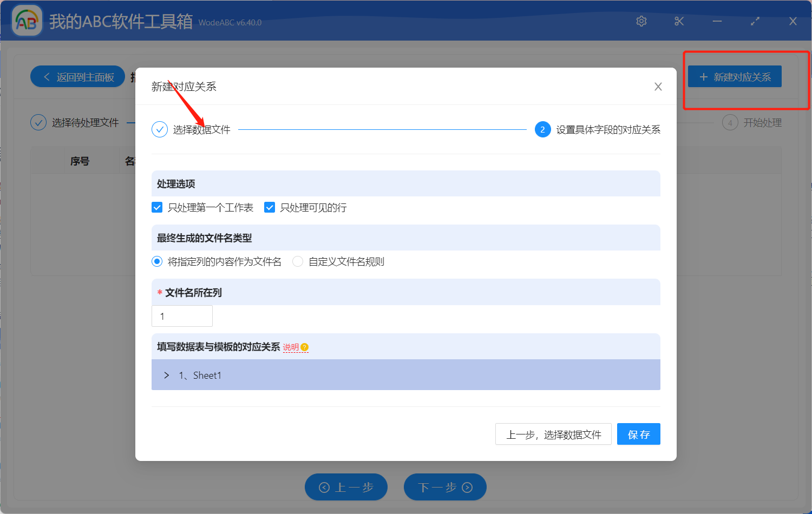Open the settings gear in the title bar
Image resolution: width=812 pixels, height=514 pixels.
coord(641,21)
